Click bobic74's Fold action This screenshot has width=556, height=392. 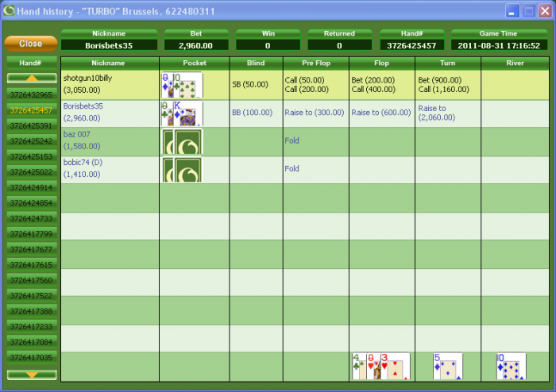pyautogui.click(x=292, y=168)
